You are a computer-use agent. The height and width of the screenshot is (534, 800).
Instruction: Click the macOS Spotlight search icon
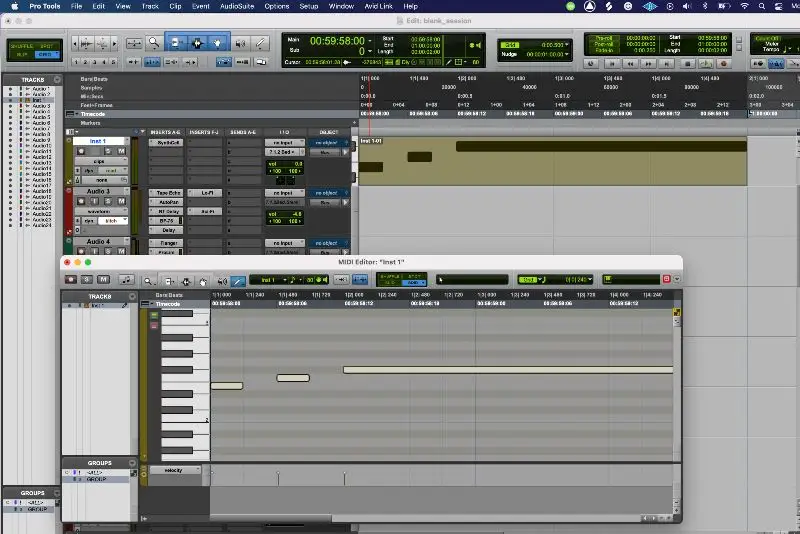(762, 6)
